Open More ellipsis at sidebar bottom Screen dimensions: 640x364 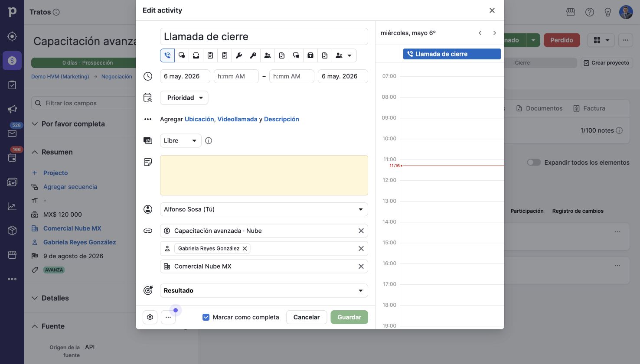[x=12, y=279]
